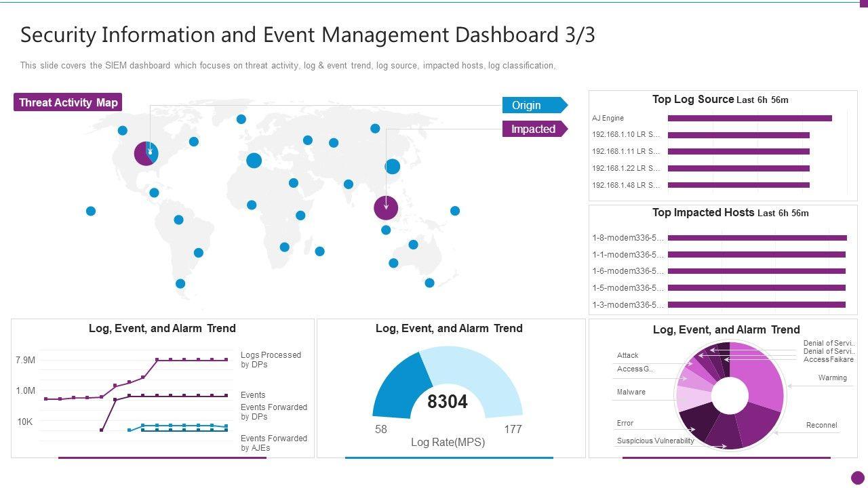Click the Impacted legend tag
Viewport: 868px width, 488px height.
(x=534, y=129)
